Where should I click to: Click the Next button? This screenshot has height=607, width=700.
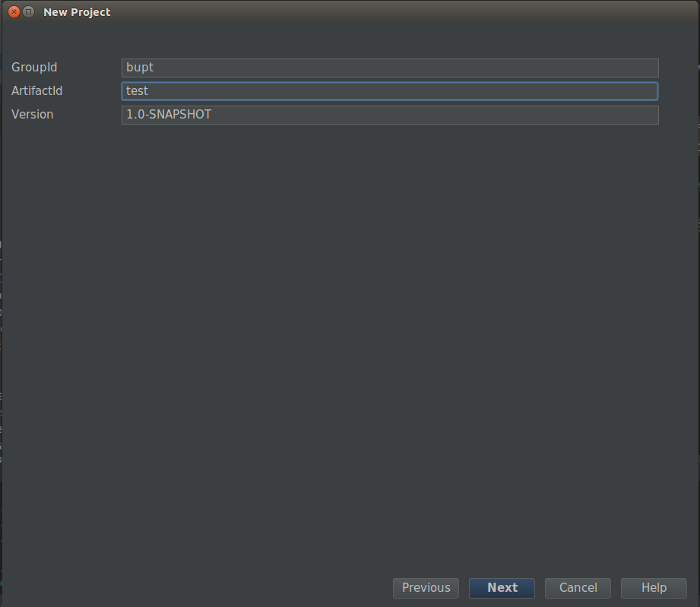click(x=502, y=587)
